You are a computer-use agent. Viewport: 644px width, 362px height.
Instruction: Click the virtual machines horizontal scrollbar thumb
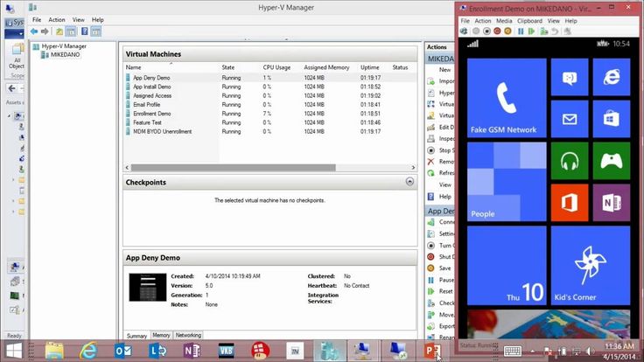(x=234, y=168)
